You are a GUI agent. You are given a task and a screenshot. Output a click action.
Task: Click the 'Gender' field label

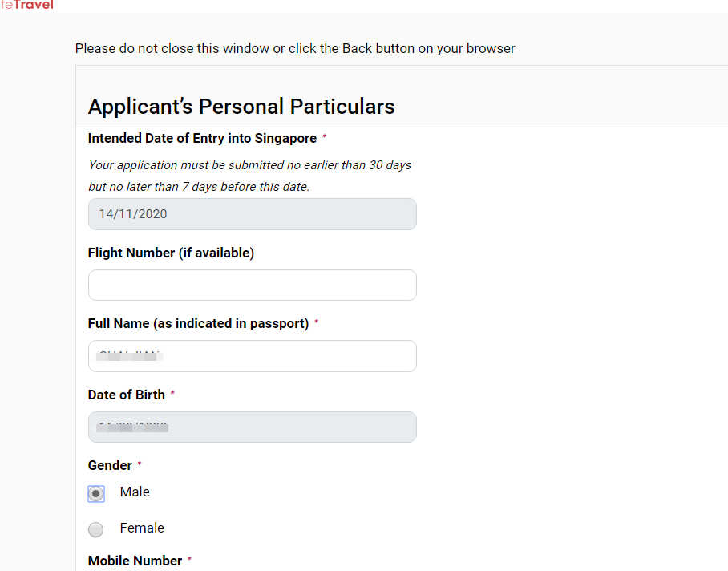(110, 465)
